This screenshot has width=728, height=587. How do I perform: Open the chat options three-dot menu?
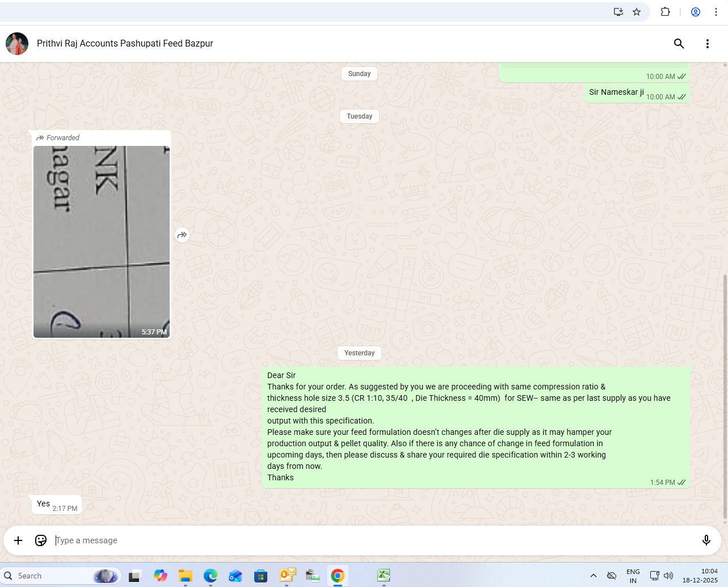click(x=707, y=44)
